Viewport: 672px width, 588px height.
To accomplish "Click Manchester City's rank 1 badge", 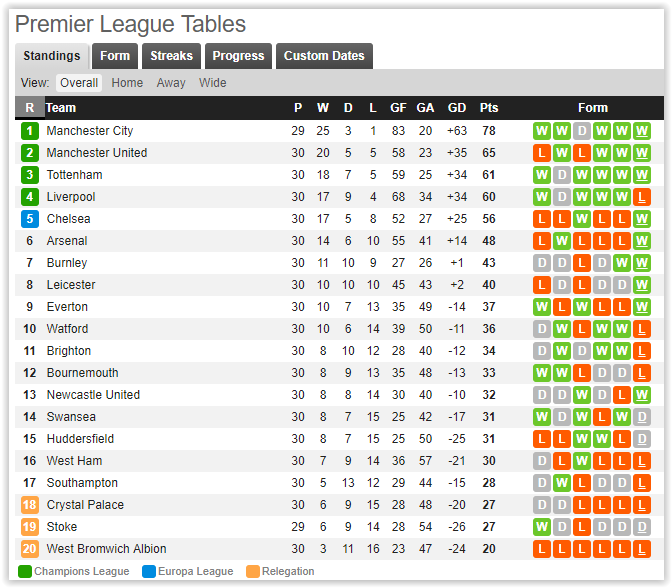I will pyautogui.click(x=29, y=131).
